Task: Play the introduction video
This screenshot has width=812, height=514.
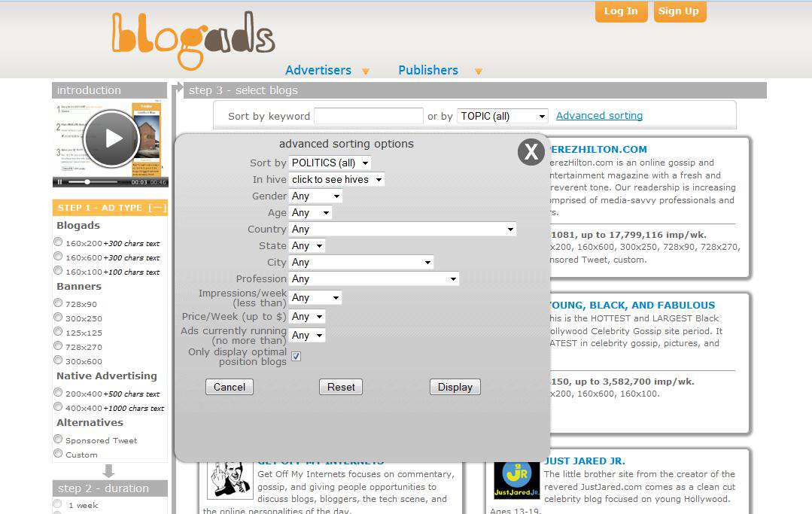Action: pyautogui.click(x=111, y=138)
